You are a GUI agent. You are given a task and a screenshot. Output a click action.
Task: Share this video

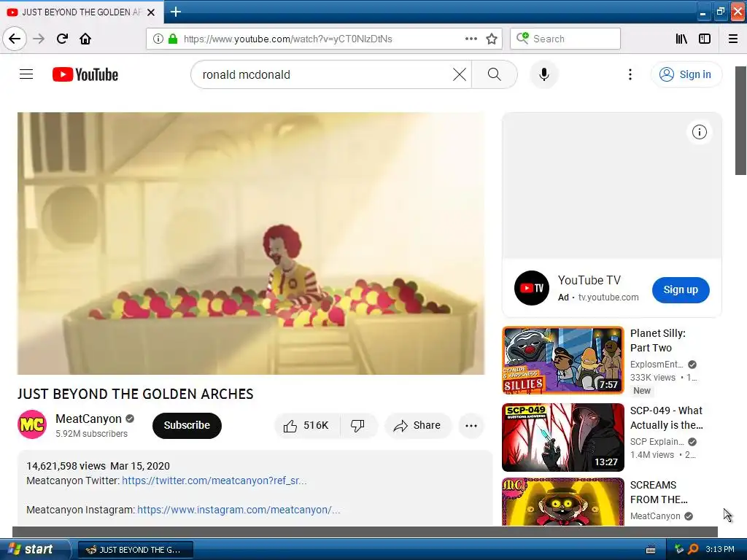point(417,425)
